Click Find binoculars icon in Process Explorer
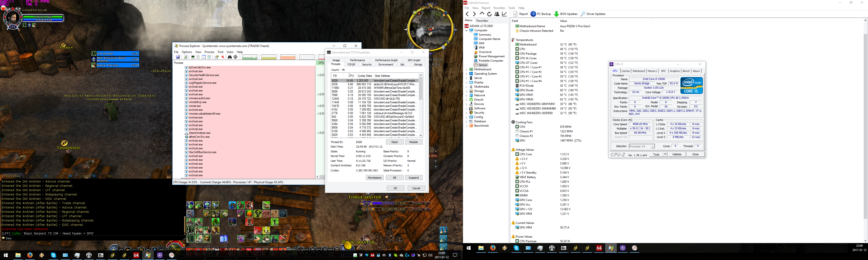868x260 pixels. [230, 57]
